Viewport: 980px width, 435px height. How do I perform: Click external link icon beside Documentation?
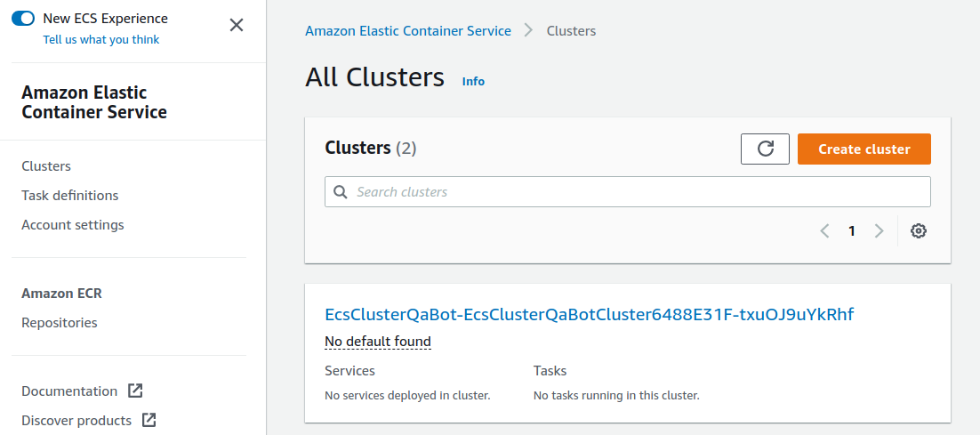pyautogui.click(x=135, y=391)
